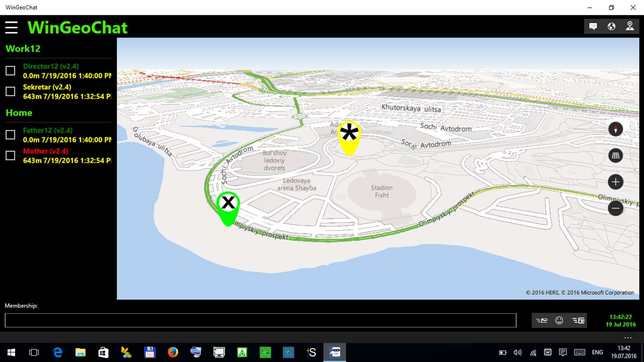Open the Windows Store taskbar icon
The width and height of the screenshot is (644, 362).
(x=103, y=353)
